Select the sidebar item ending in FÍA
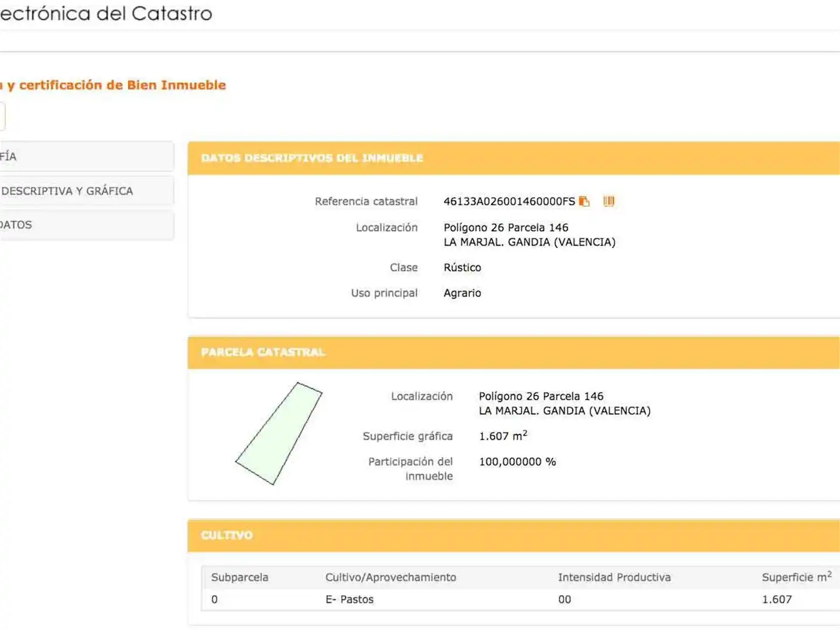The height and width of the screenshot is (630, 840). coord(86,156)
